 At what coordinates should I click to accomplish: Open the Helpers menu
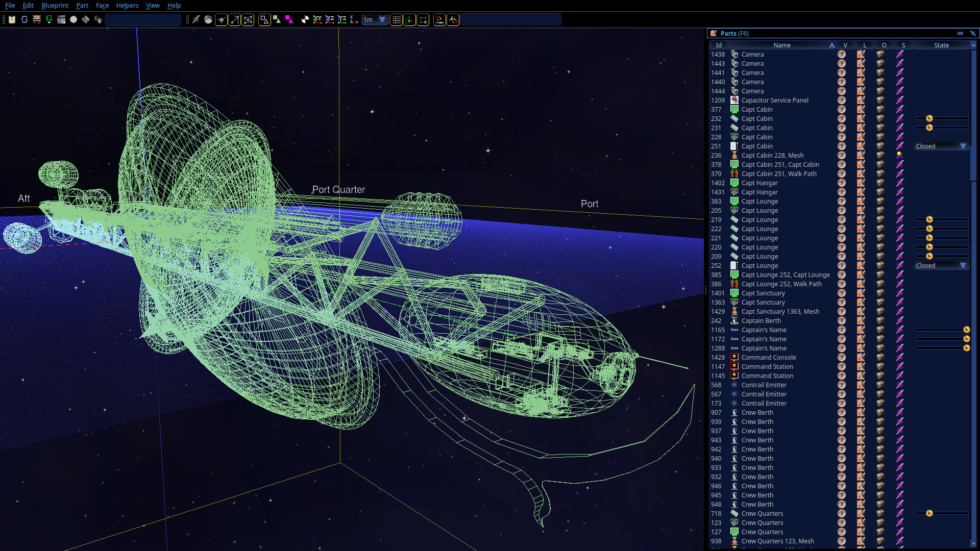point(127,6)
